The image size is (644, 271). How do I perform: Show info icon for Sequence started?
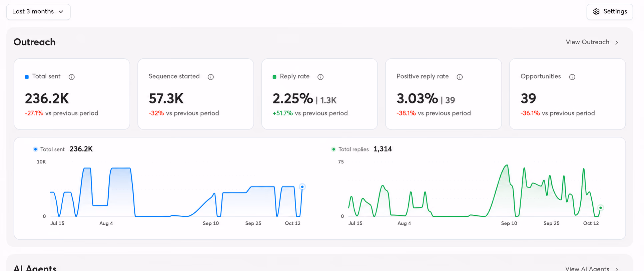pos(211,77)
